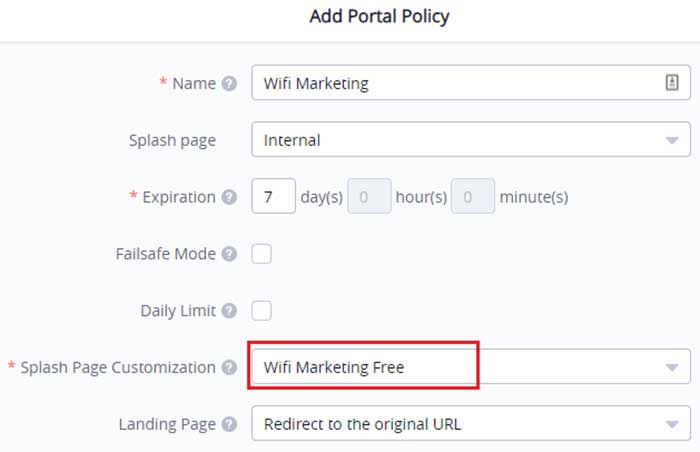Open the Wifi Marketing Free dropdown
This screenshot has width=700, height=452.
pyautogui.click(x=471, y=367)
